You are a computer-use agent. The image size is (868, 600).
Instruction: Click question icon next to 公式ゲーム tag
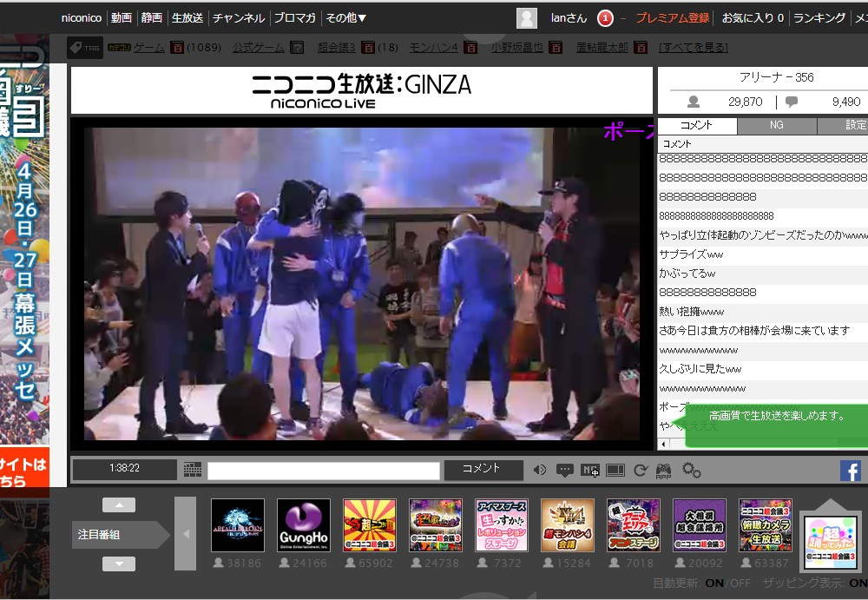tap(297, 48)
